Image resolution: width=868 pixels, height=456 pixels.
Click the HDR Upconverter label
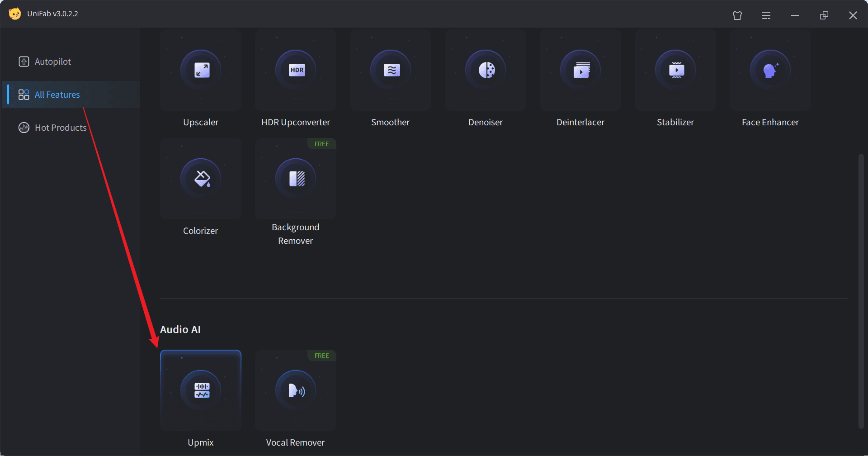point(296,122)
